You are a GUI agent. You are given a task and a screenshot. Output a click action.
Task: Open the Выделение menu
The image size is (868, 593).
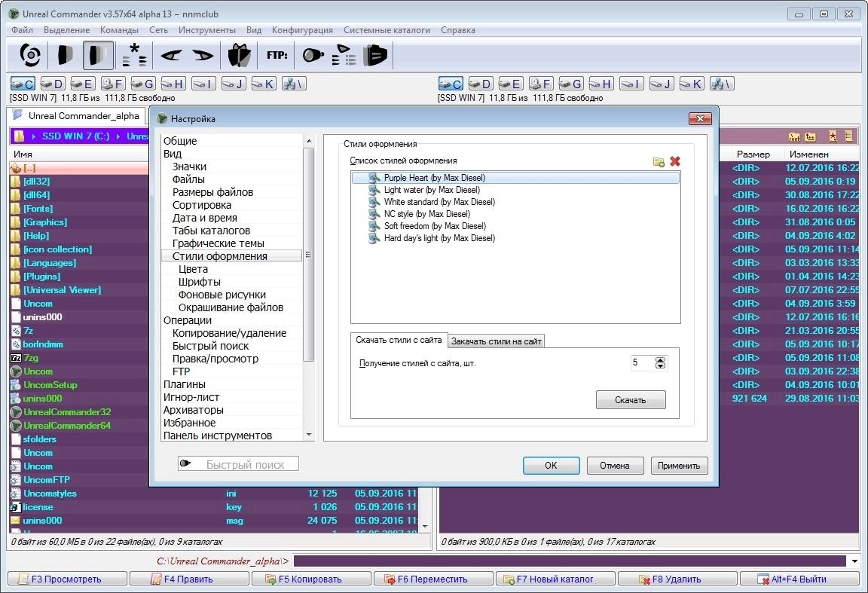coord(66,30)
